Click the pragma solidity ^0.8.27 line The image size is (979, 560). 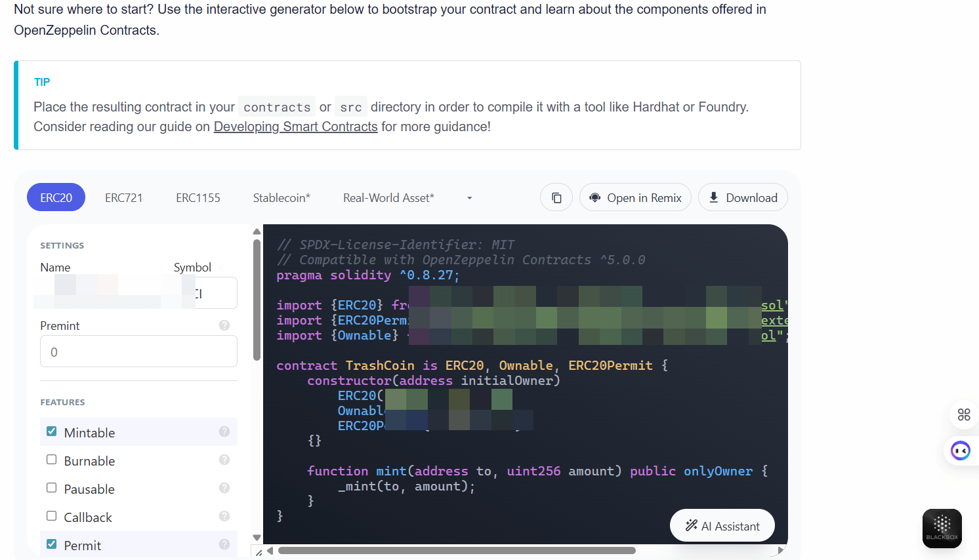[368, 275]
